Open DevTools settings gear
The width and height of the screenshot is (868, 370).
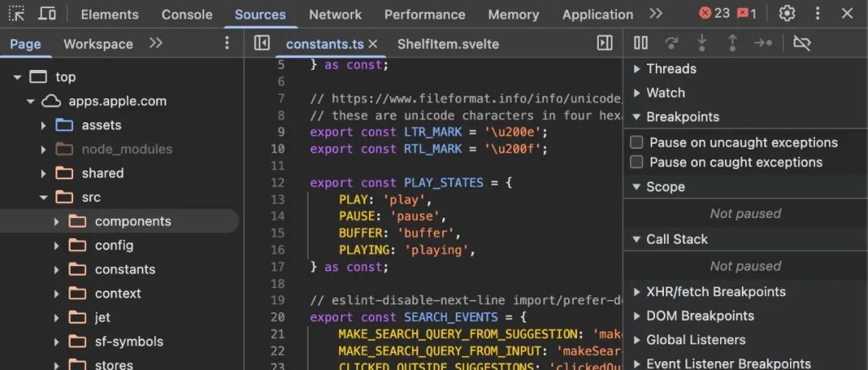coord(787,14)
